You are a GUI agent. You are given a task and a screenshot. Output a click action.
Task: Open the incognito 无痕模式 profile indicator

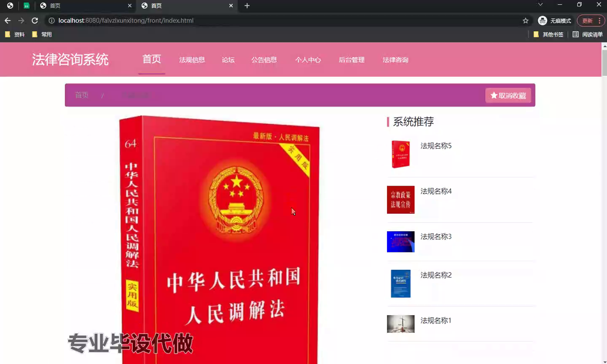click(554, 21)
